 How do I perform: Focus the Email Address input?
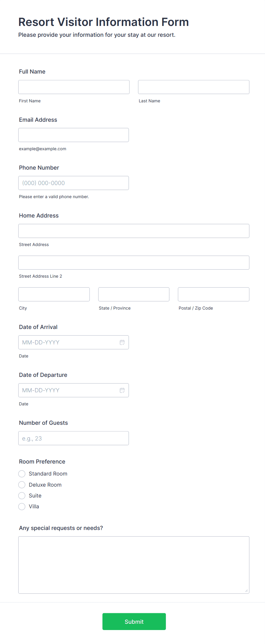(74, 135)
